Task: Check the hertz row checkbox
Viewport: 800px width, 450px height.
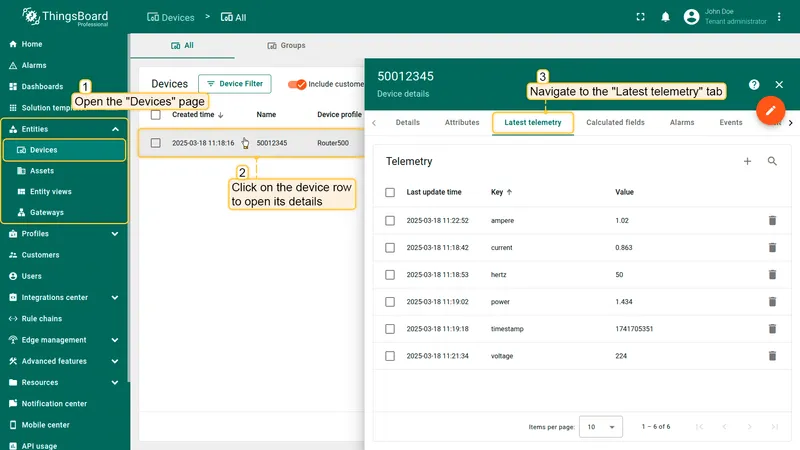Action: click(390, 274)
